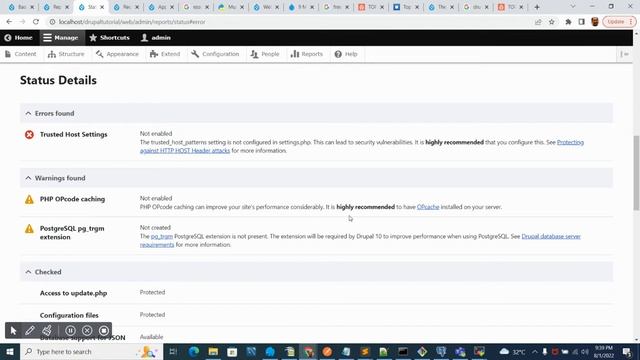This screenshot has width=640, height=360.
Task: Click the red error icon for Trusted Host Settings
Action: (x=29, y=134)
